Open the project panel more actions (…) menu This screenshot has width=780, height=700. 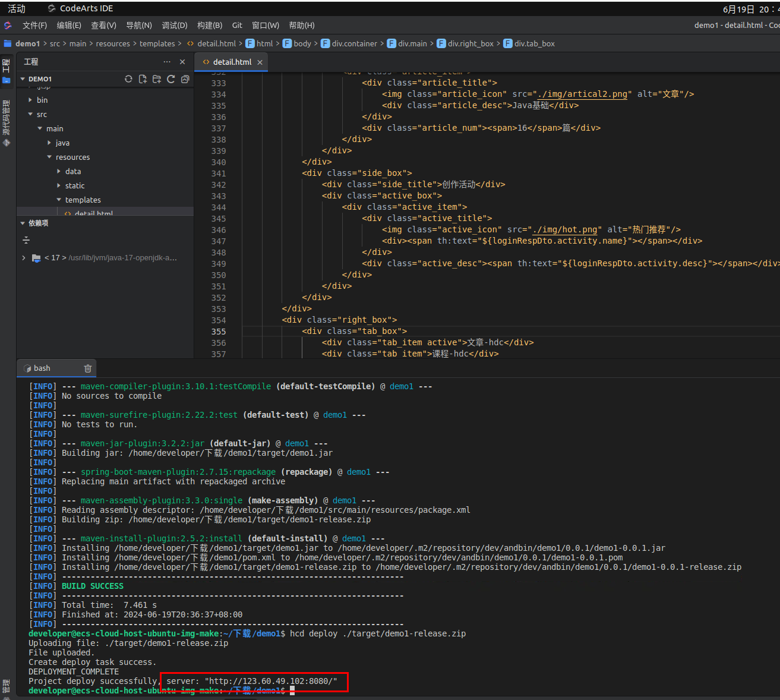[167, 62]
